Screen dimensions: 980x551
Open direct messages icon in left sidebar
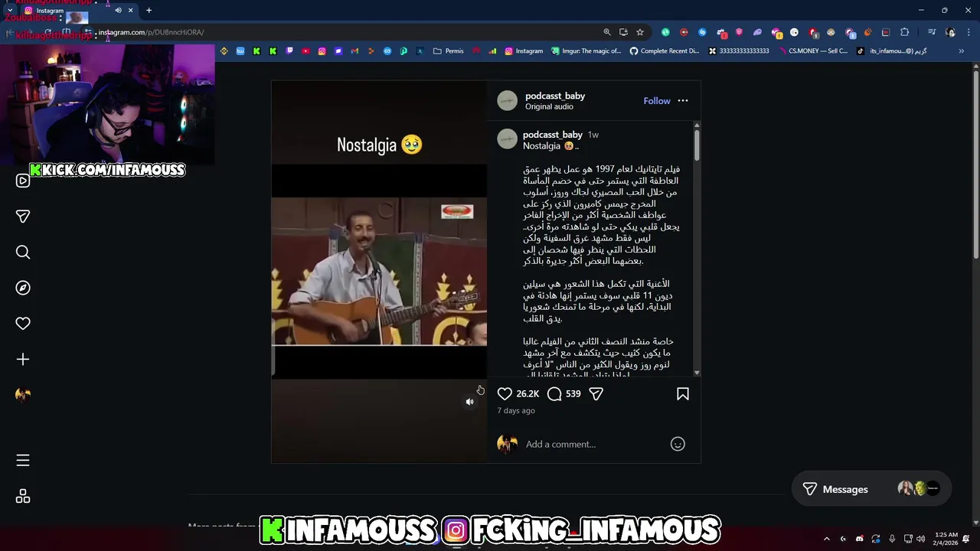tap(23, 217)
